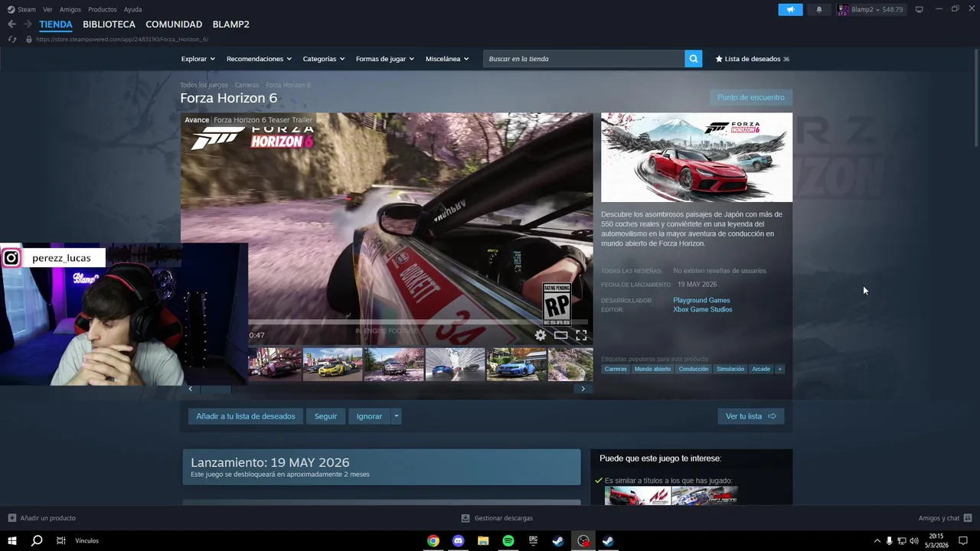Click the Big Picture mode monitor icon
This screenshot has height=551, width=980.
920,9
